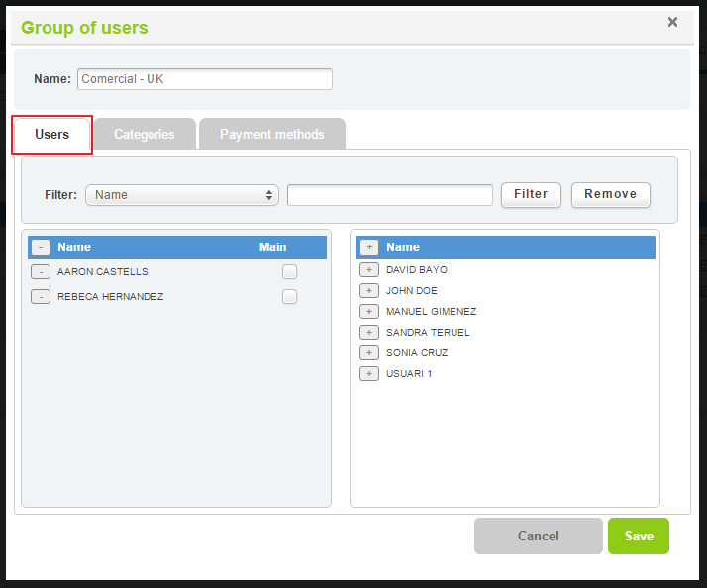Select SANDRA TERUEL in available list

[428, 332]
